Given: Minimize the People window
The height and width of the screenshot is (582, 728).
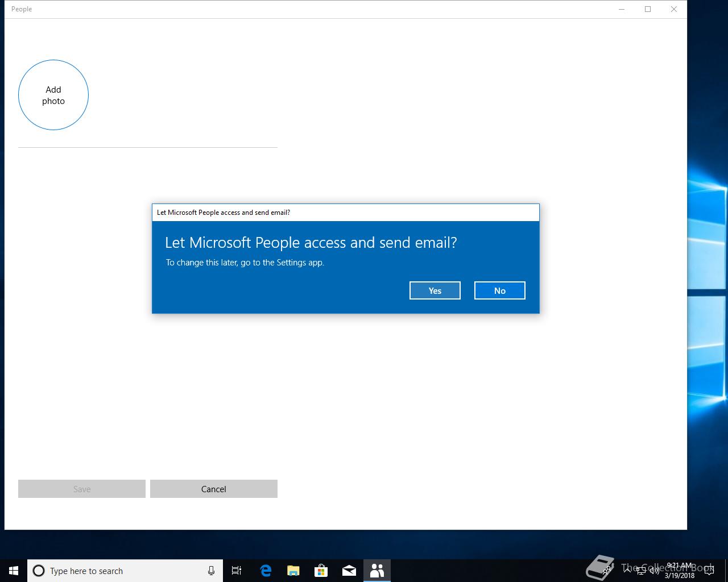Looking at the screenshot, I should point(622,9).
